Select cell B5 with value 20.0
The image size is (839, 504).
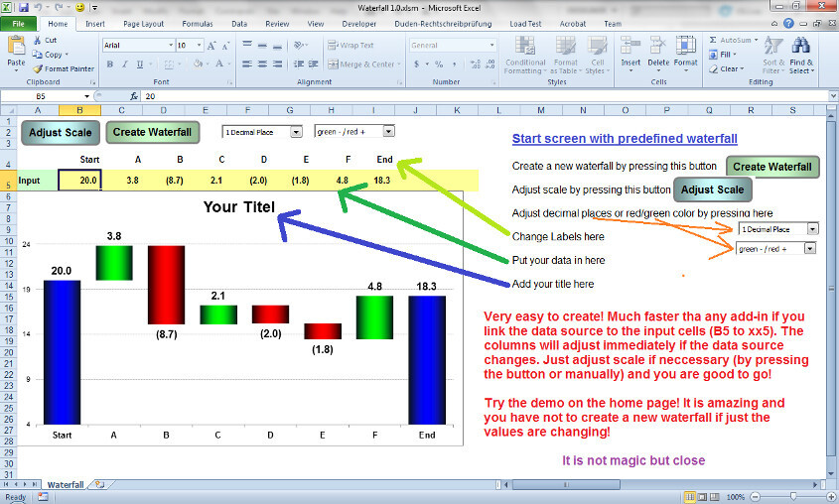click(x=79, y=181)
